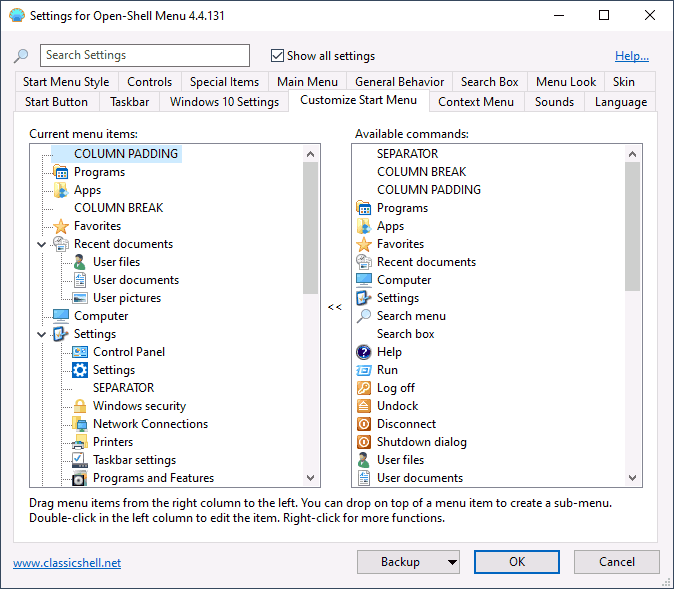Image resolution: width=674 pixels, height=589 pixels.
Task: Click the Help... link
Action: (631, 56)
